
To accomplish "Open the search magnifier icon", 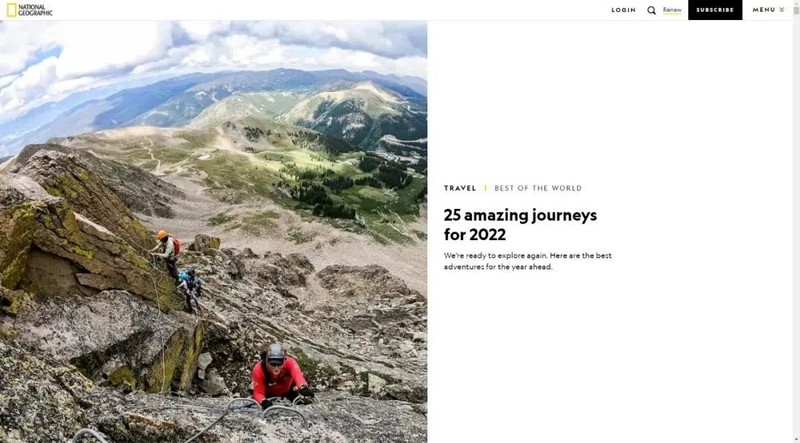I will (652, 10).
